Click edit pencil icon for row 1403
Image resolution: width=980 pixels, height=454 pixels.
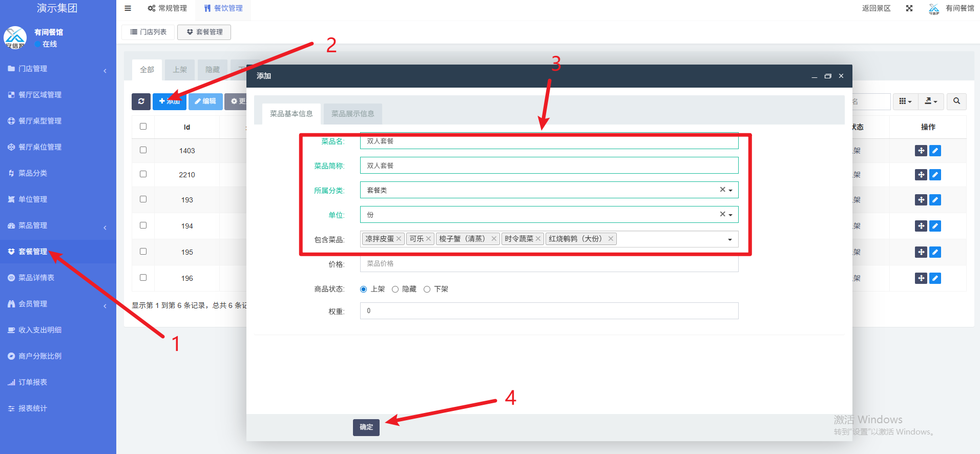pyautogui.click(x=935, y=151)
